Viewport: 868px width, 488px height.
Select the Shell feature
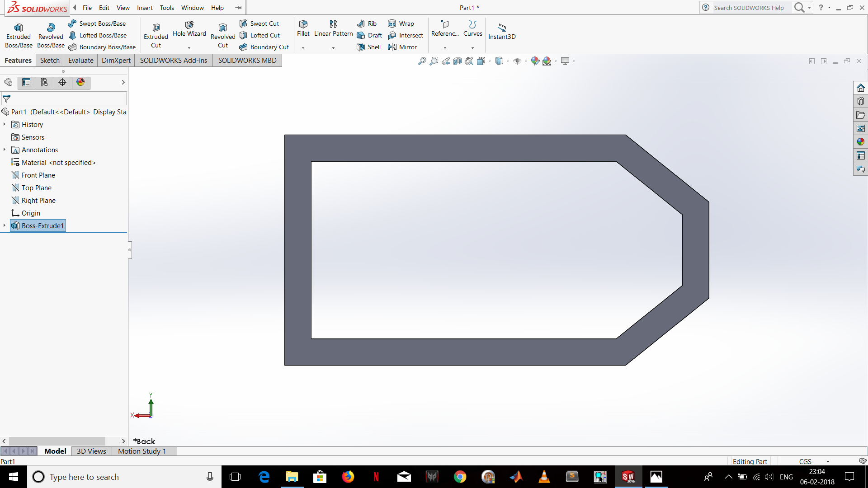pyautogui.click(x=369, y=47)
